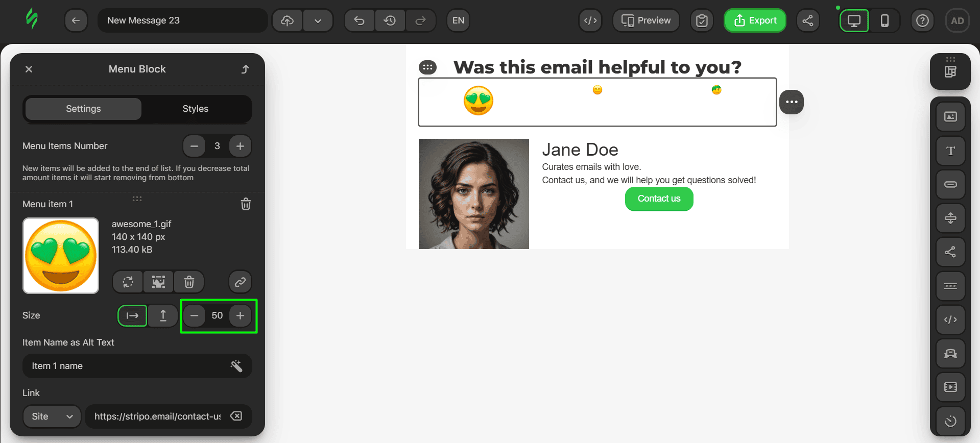Viewport: 980px width, 443px height.
Task: Open the three-dots menu beside the menu block
Action: click(791, 102)
